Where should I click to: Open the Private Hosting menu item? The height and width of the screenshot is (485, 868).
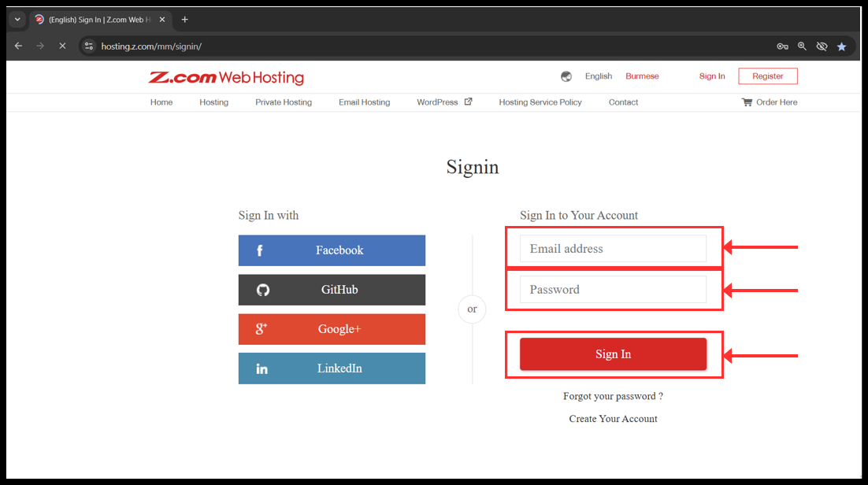[x=284, y=102]
